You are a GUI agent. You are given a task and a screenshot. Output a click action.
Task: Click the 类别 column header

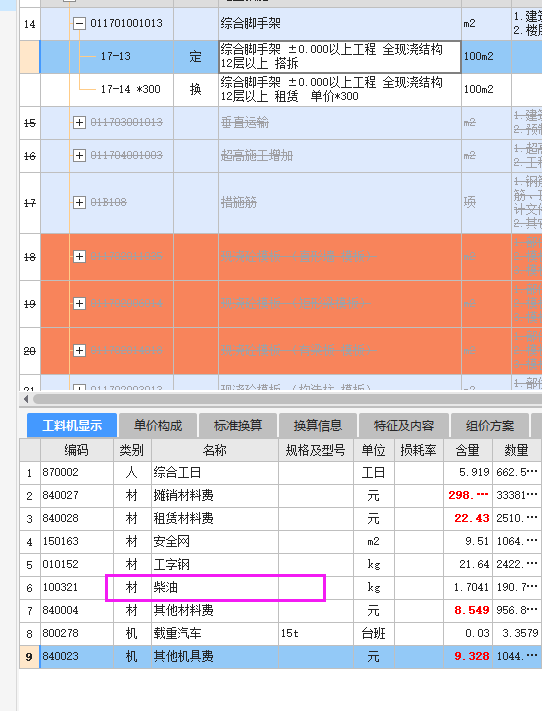132,450
